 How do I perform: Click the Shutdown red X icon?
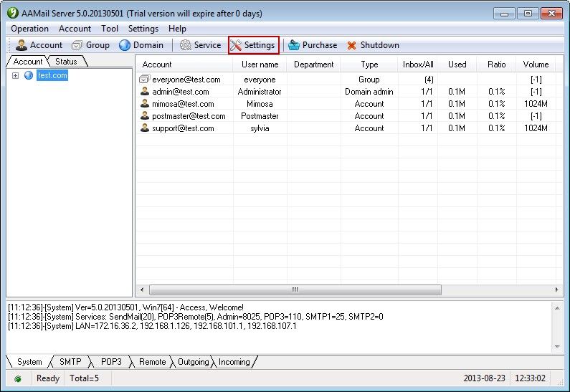pyautogui.click(x=351, y=45)
